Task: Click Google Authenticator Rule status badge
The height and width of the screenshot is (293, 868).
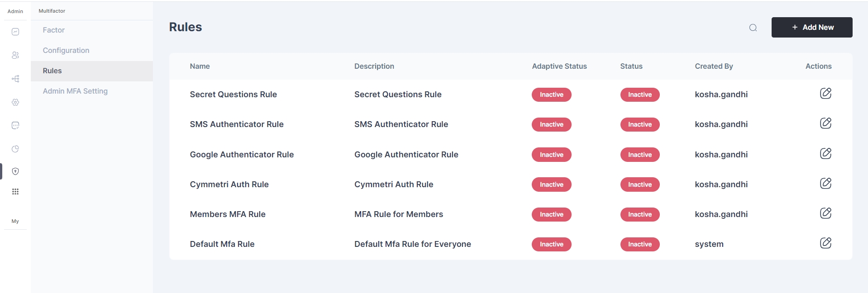Action: coord(639,155)
